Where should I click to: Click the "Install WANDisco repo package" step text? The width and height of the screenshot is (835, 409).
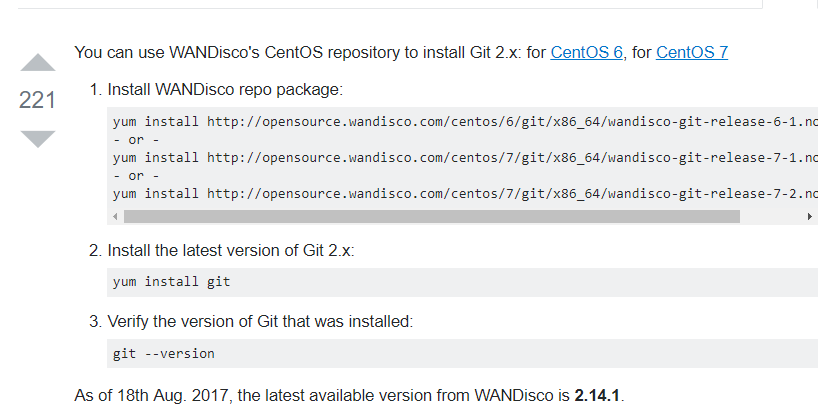[224, 90]
